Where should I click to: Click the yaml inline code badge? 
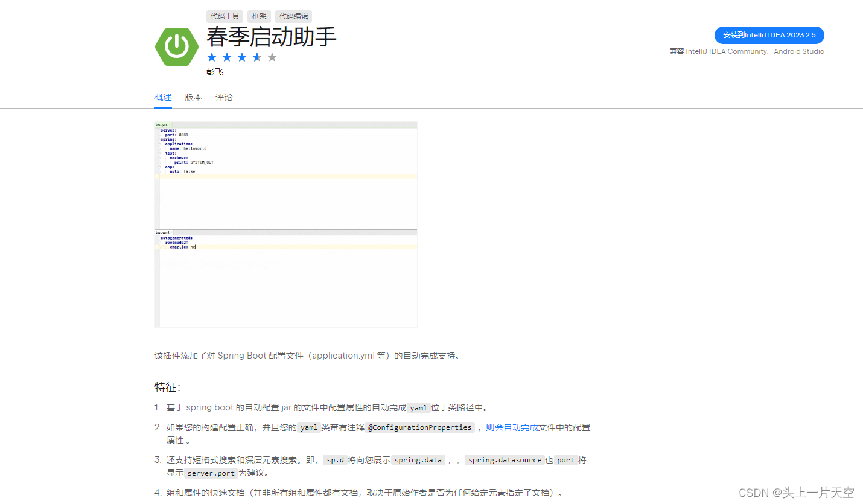[418, 407]
